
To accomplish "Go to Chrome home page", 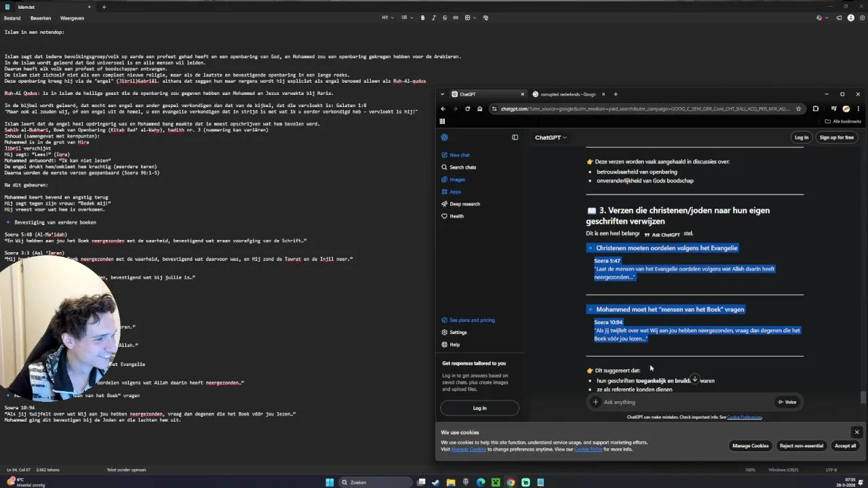I will pyautogui.click(x=479, y=108).
